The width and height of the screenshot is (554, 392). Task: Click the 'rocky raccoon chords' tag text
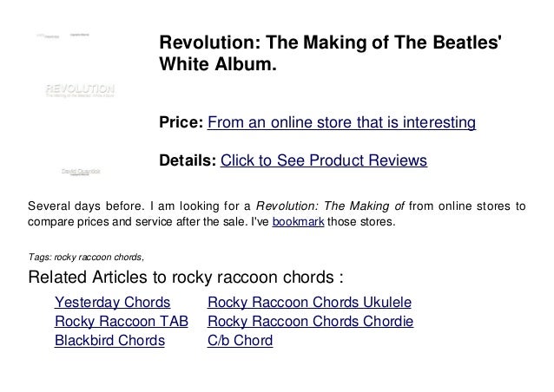(x=98, y=258)
